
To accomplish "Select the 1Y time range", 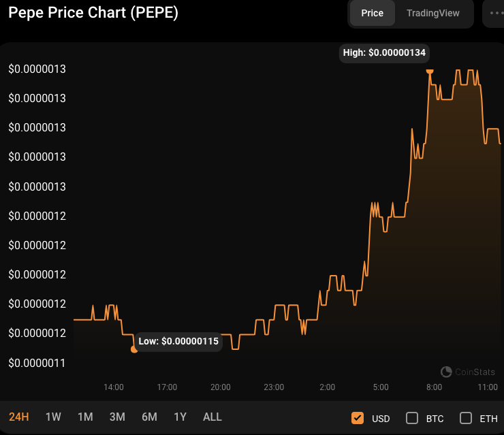I will (180, 417).
